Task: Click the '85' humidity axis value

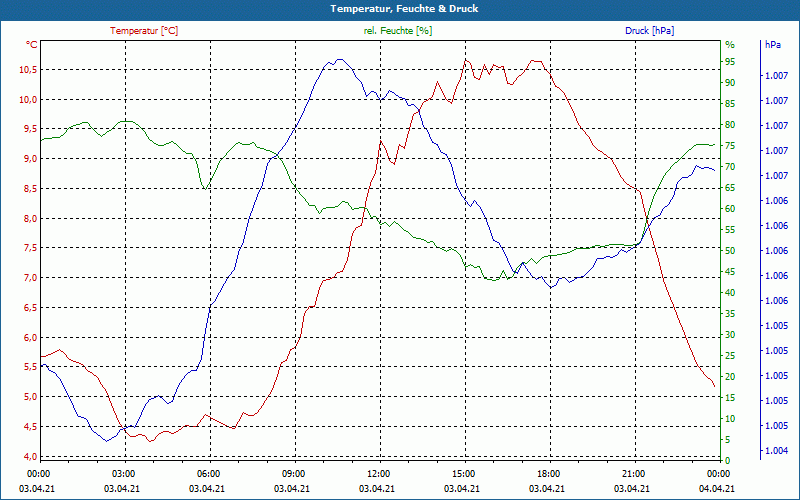Action: (x=730, y=104)
